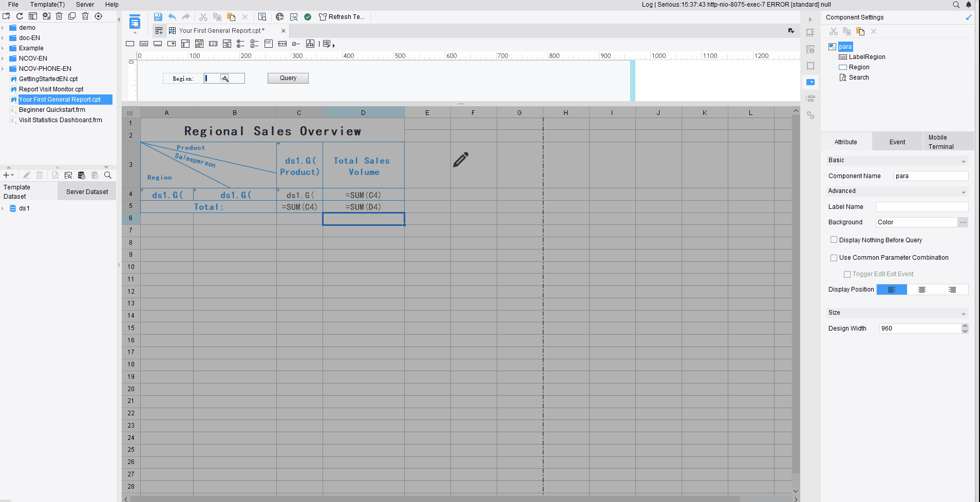
Task: Click the blue Undo arrow
Action: pos(172,17)
